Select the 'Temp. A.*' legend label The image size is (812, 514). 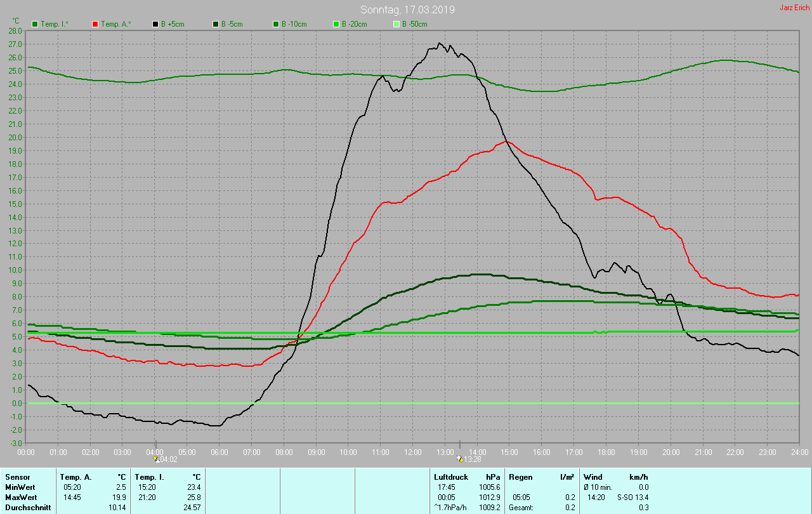point(115,24)
